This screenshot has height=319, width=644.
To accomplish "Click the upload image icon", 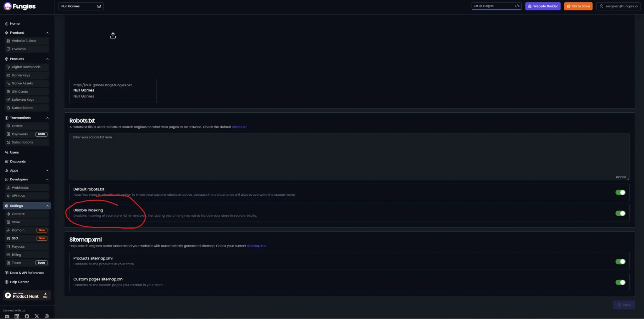I will point(113,35).
